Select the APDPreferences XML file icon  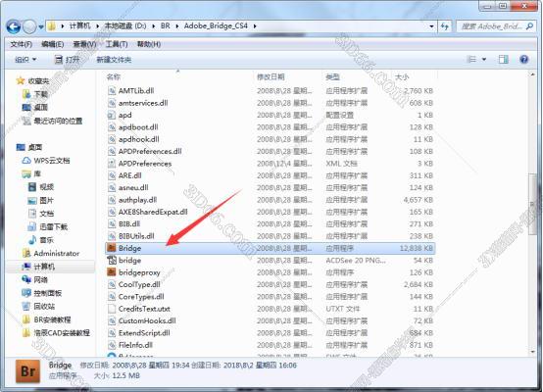tap(112, 164)
